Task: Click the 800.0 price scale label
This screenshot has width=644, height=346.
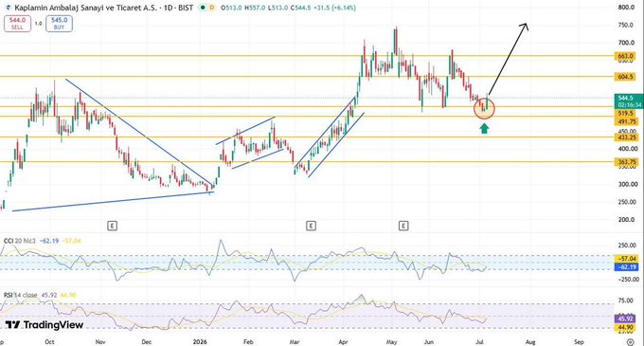Action: coord(626,8)
